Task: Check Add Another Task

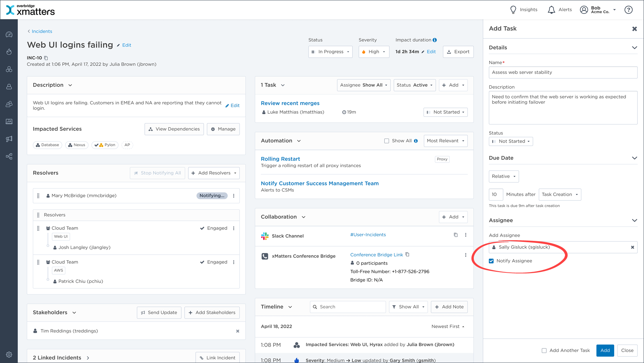Action: 544,351
